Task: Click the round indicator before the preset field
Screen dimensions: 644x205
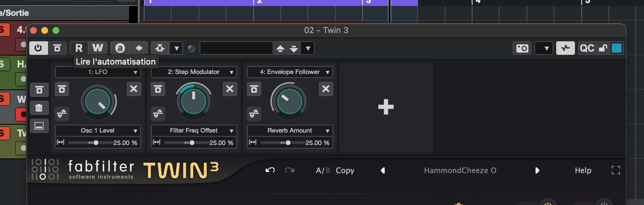Action: pyautogui.click(x=191, y=48)
